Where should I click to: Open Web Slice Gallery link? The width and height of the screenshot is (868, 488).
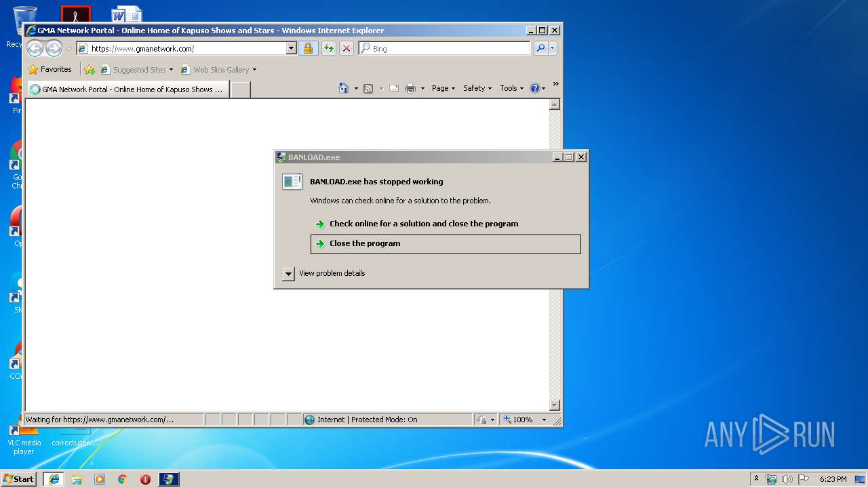pyautogui.click(x=215, y=69)
